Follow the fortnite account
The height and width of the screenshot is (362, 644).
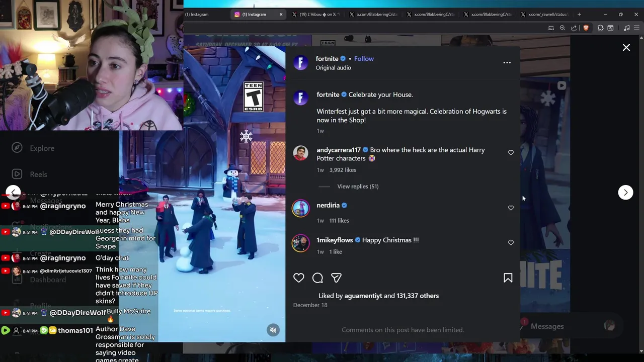click(364, 59)
